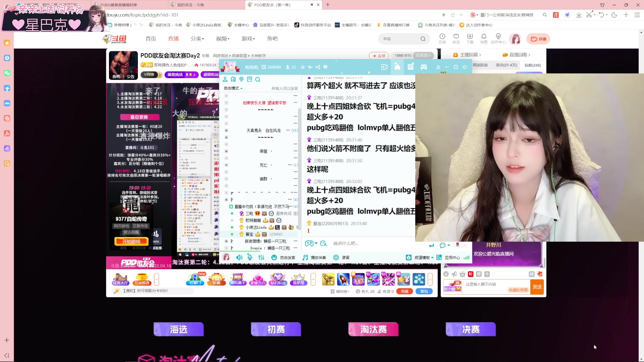Image resolution: width=644 pixels, height=362 pixels.
Task: Click the member list person icon in YY
Action: point(225,79)
